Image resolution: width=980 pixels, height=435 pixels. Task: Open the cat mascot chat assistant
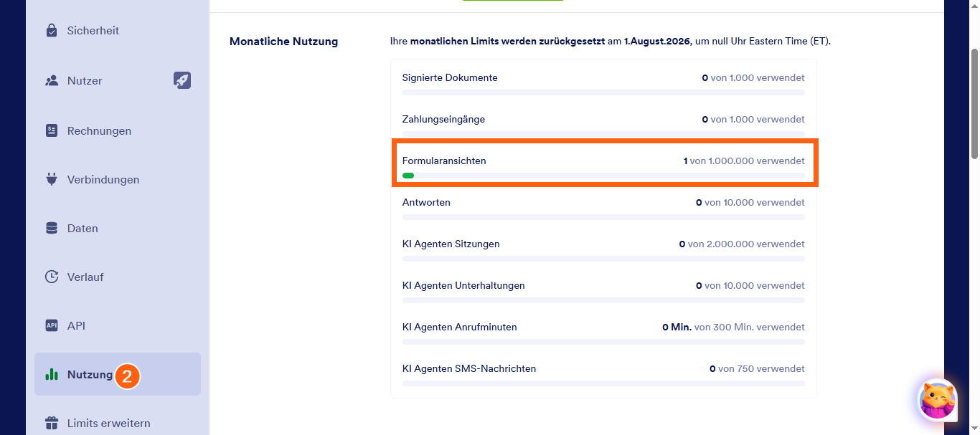click(x=938, y=399)
